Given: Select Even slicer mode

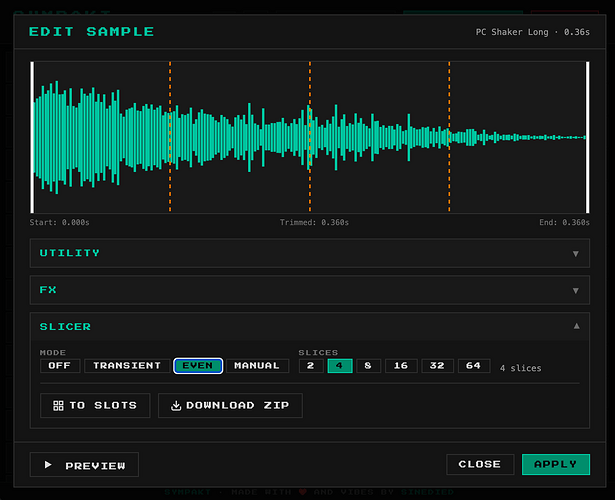Looking at the screenshot, I should [x=198, y=365].
